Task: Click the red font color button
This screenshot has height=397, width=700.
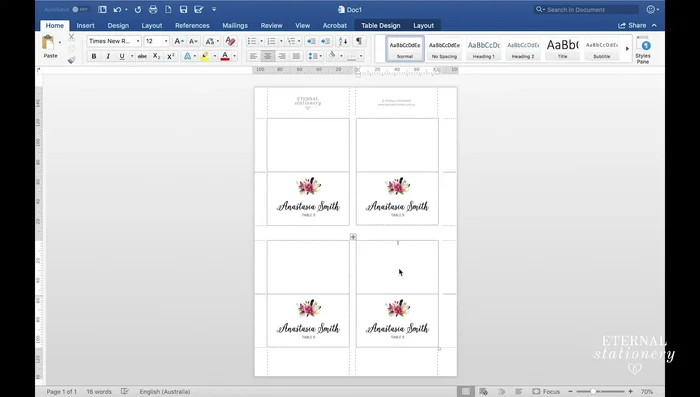Action: 225,56
